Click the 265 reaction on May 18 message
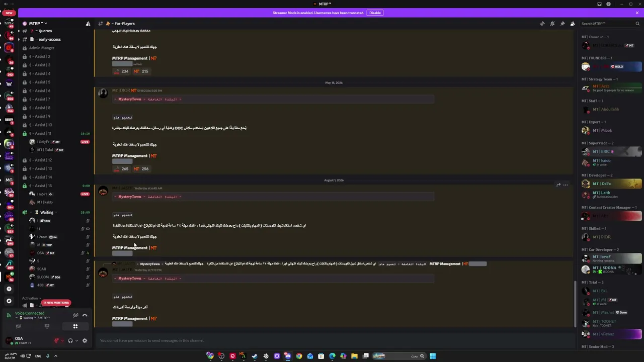The height and width of the screenshot is (362, 644). (x=121, y=169)
